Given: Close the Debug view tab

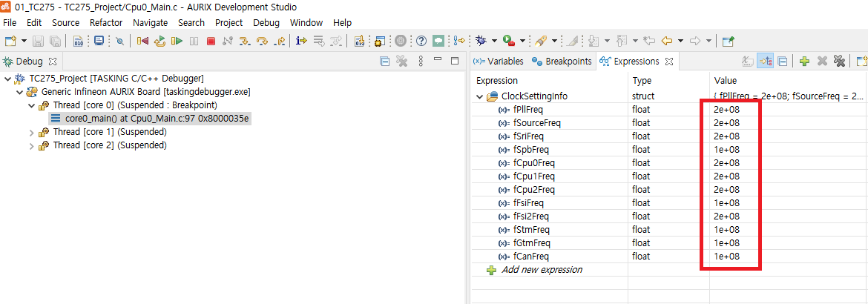Looking at the screenshot, I should [x=53, y=61].
